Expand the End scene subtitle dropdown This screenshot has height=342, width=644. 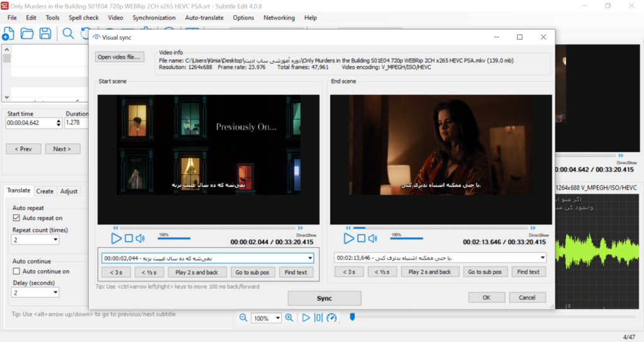[x=542, y=258]
